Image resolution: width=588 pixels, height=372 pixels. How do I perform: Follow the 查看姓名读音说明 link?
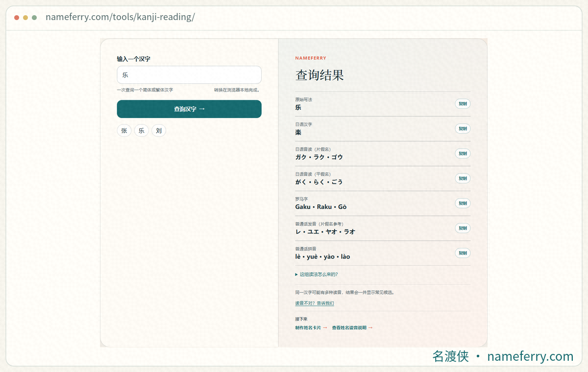click(352, 328)
